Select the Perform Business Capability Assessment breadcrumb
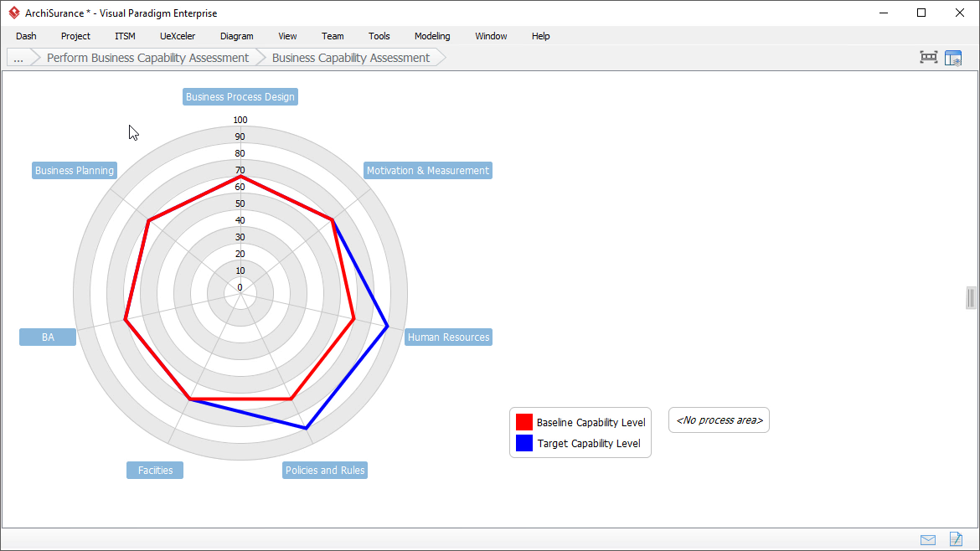 click(147, 57)
